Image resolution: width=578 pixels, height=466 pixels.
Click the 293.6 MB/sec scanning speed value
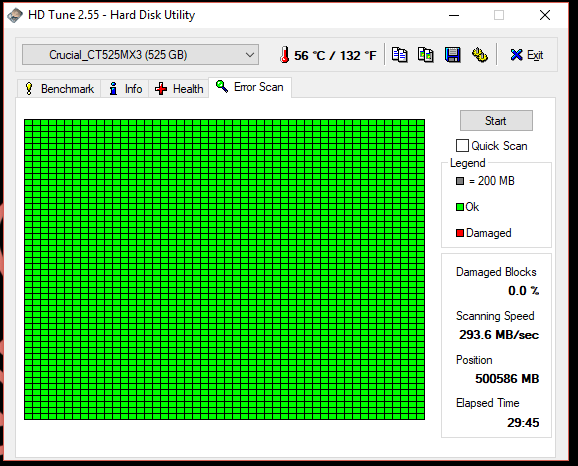click(x=499, y=335)
